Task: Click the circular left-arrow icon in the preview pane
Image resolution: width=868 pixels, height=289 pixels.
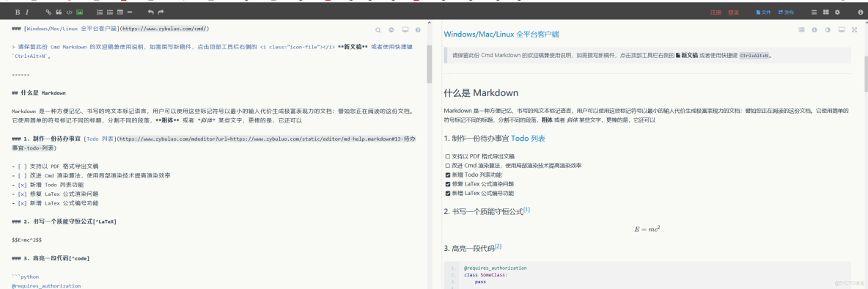Action: 814,30
